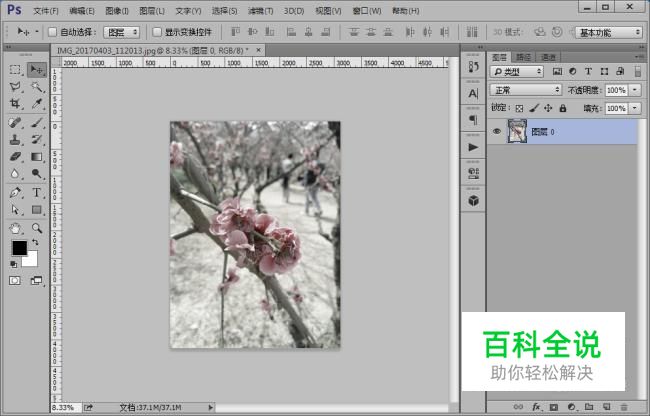Image resolution: width=650 pixels, height=416 pixels.
Task: Set the background color swatch
Action: click(32, 260)
